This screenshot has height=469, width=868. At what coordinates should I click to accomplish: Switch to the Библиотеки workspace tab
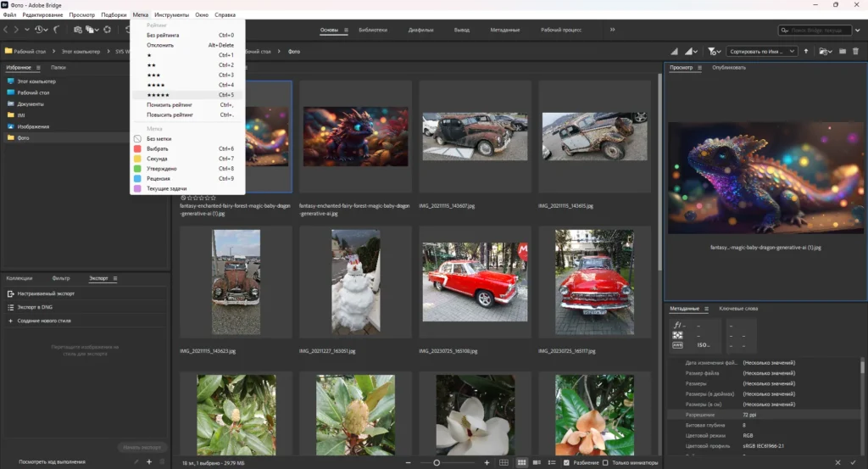pos(373,30)
